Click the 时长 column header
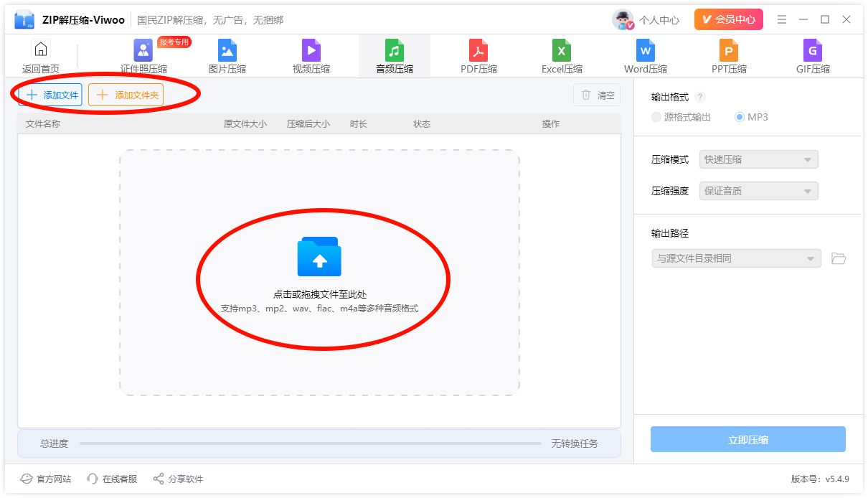The height and width of the screenshot is (498, 868). tap(359, 124)
